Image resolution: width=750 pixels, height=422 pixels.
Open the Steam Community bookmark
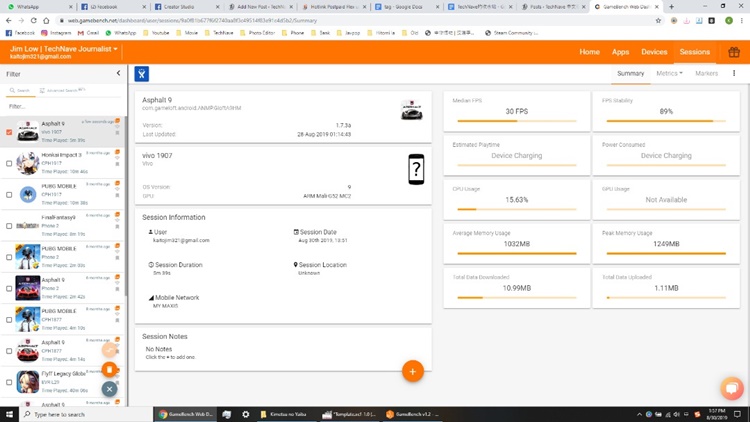511,33
